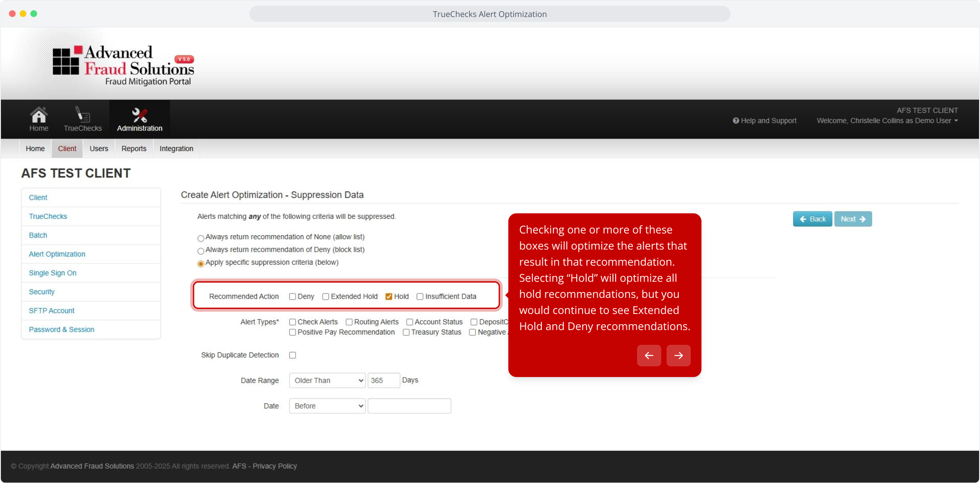Open the TrueChecks pen icon
This screenshot has width=980, height=483.
[x=83, y=114]
